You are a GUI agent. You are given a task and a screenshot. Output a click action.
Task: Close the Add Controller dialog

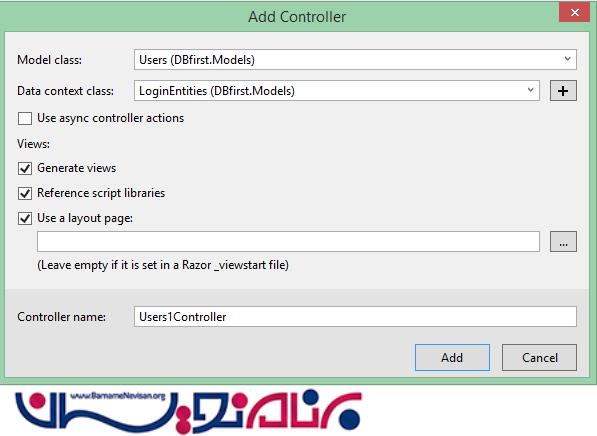[575, 13]
